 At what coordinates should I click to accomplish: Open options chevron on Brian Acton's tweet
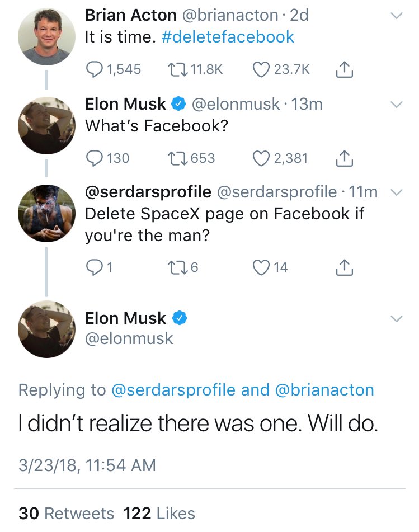click(x=396, y=16)
